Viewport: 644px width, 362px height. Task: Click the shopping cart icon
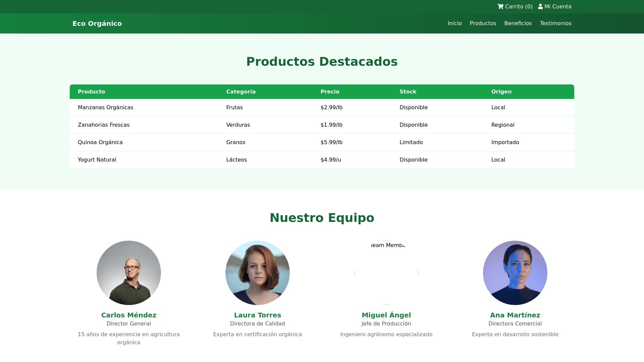point(500,7)
